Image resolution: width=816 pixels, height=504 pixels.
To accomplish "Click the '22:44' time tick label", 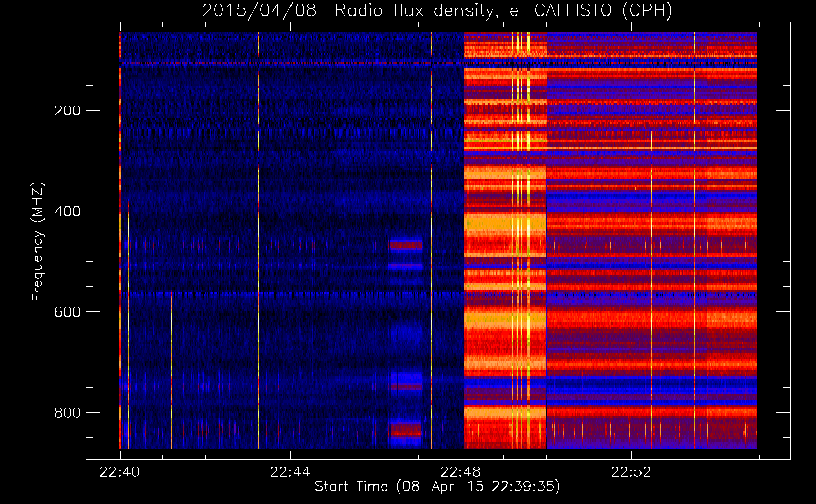I will pyautogui.click(x=290, y=472).
